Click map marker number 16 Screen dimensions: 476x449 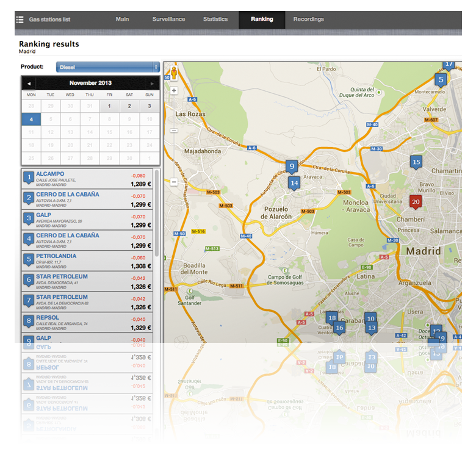click(339, 328)
